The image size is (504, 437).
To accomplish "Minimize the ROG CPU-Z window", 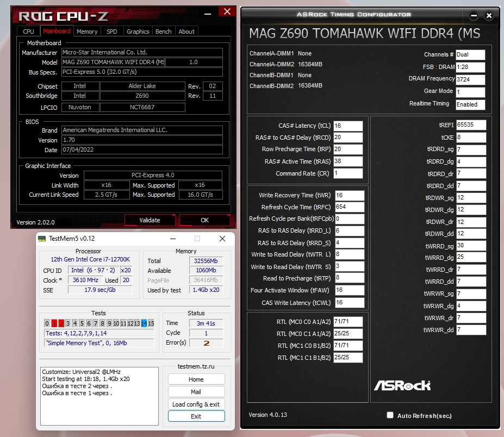I will (x=208, y=14).
